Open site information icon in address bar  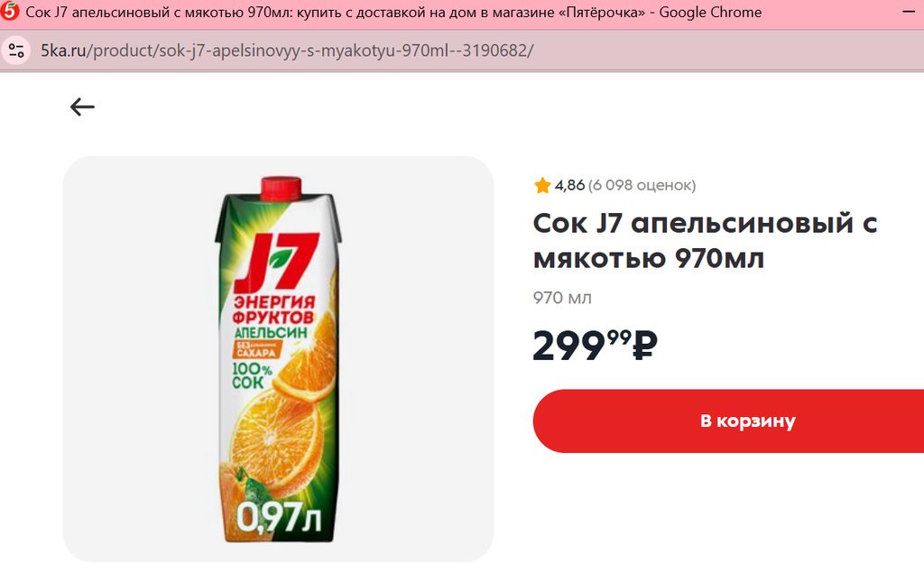16,51
